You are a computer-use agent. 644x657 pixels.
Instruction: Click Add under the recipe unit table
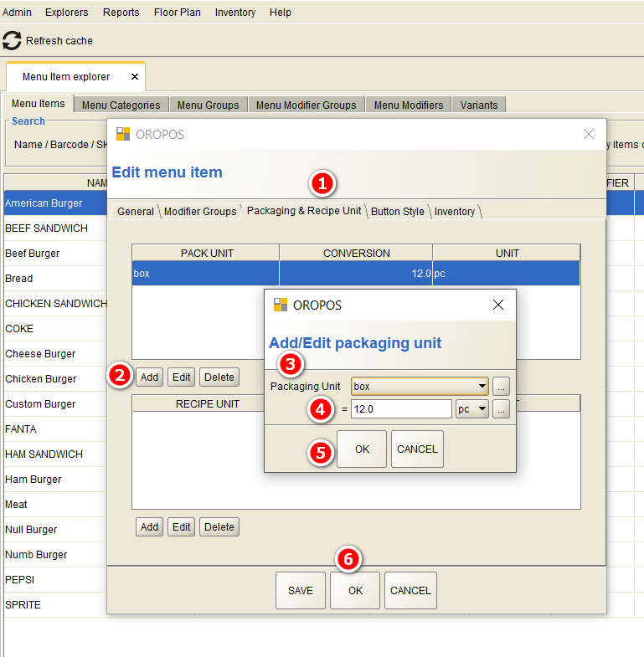149,526
